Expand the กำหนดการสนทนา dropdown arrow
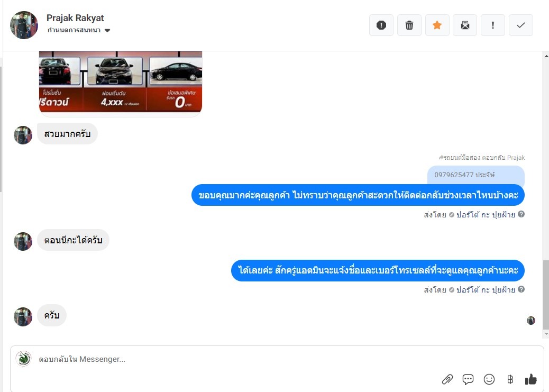This screenshot has width=549, height=392. (107, 31)
